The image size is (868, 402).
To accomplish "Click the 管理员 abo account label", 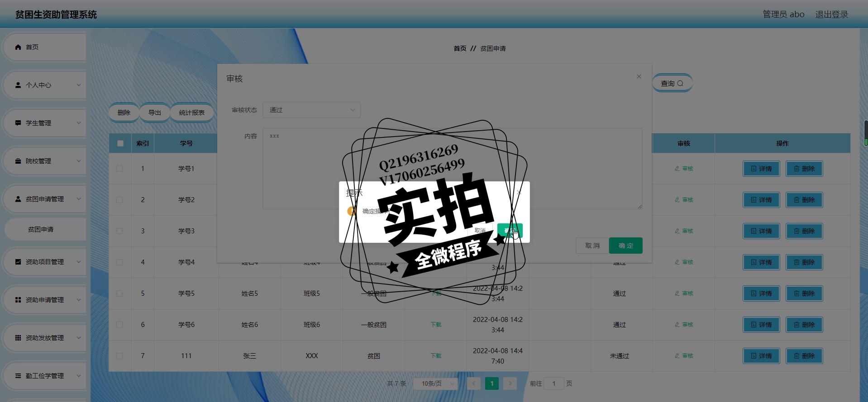I will (x=783, y=14).
